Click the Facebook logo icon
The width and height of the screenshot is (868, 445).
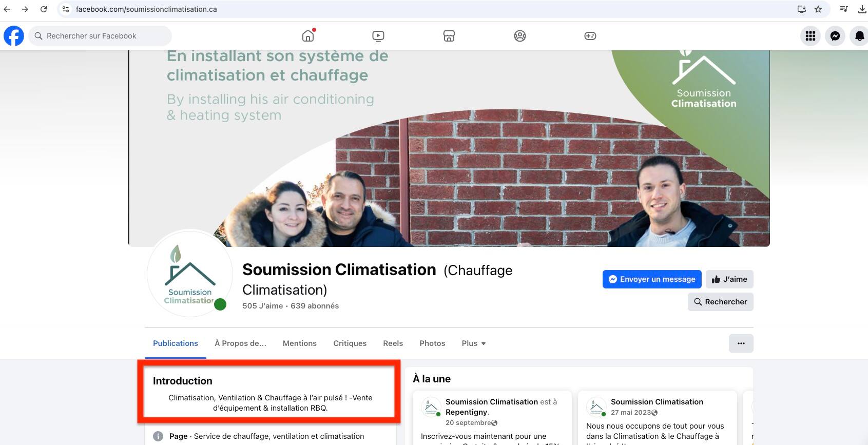point(14,36)
